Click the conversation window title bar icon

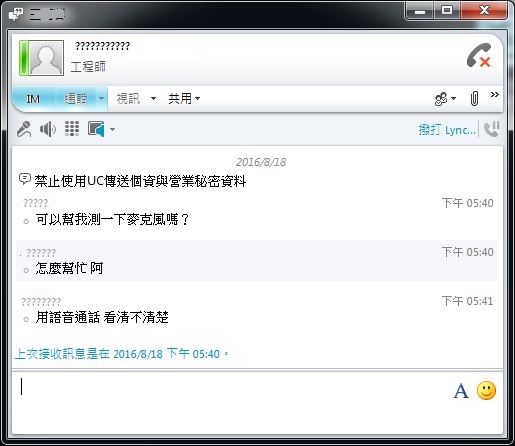[16, 14]
